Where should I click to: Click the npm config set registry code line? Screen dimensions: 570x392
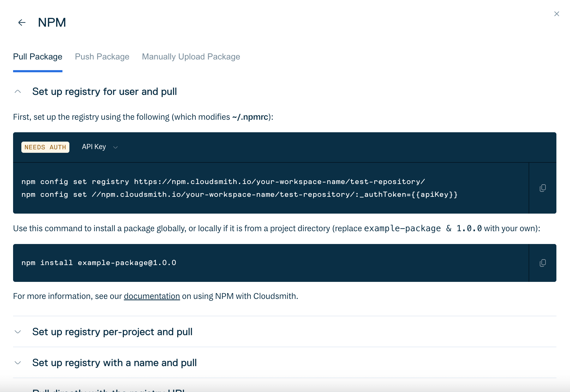tap(223, 182)
